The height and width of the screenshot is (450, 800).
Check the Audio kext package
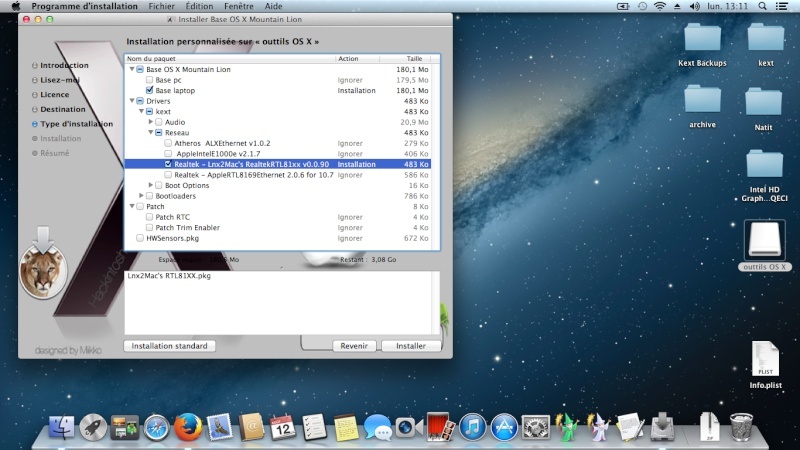coord(159,122)
